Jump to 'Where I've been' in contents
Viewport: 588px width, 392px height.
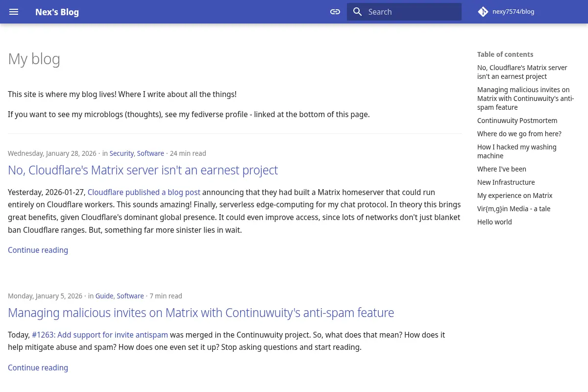tap(502, 169)
